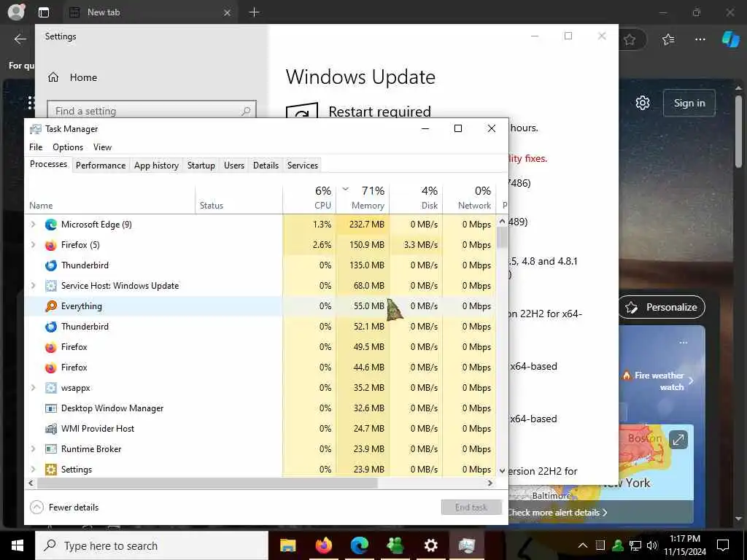Click the Settings process gear icon
This screenshot has width=747, height=560.
[51, 470]
